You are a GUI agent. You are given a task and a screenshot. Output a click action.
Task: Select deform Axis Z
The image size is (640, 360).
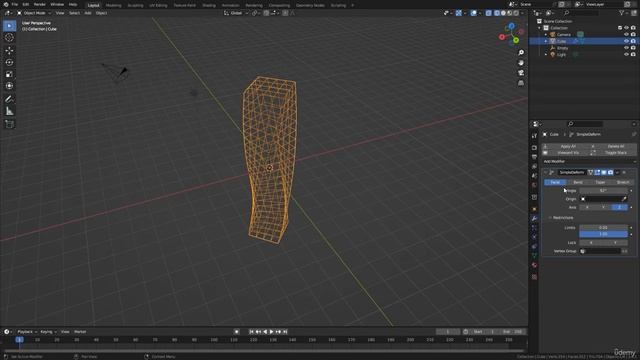620,208
